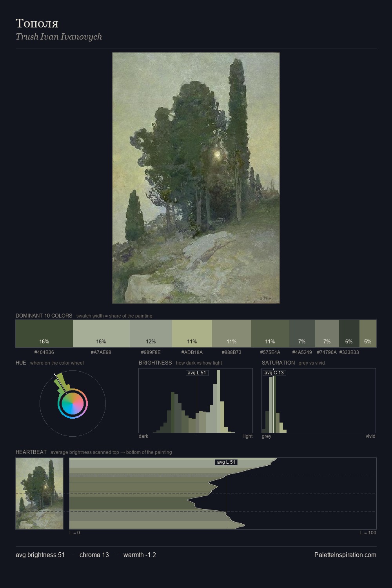392x588 pixels.
Task: Click 'warmth -1.2' footer stat
Action: (x=140, y=555)
